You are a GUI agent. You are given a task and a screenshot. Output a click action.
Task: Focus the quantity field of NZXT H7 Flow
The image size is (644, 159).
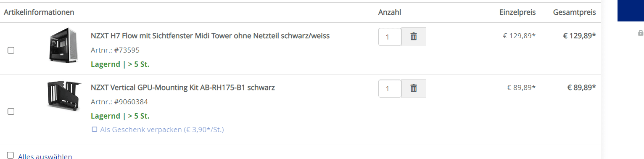pos(390,37)
